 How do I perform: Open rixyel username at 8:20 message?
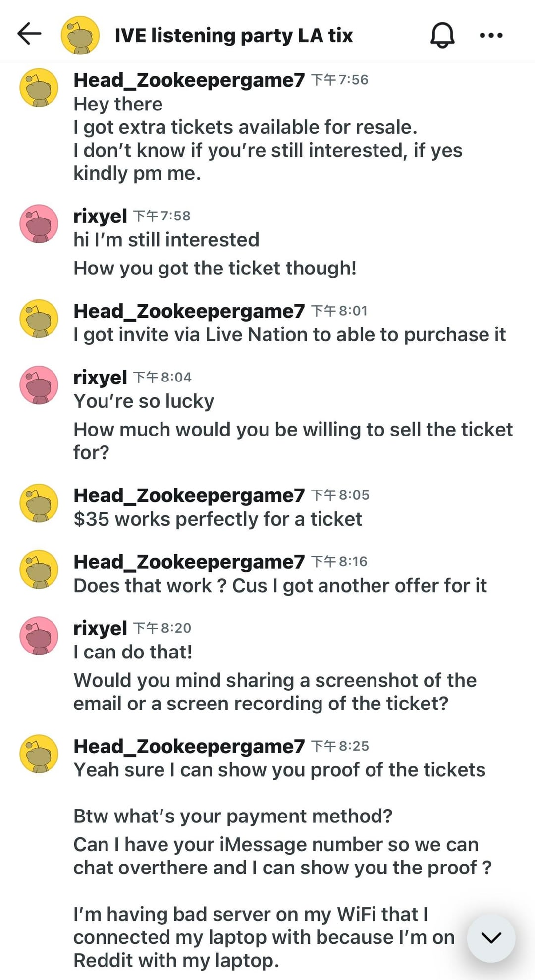tap(100, 628)
